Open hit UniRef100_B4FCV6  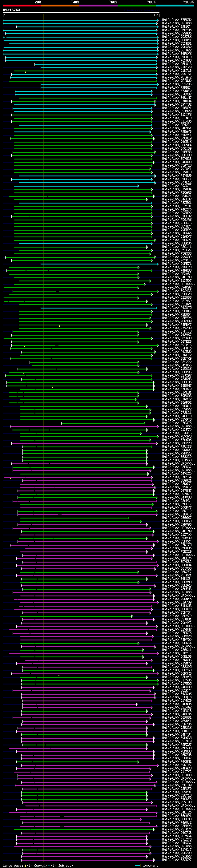coord(176,54)
